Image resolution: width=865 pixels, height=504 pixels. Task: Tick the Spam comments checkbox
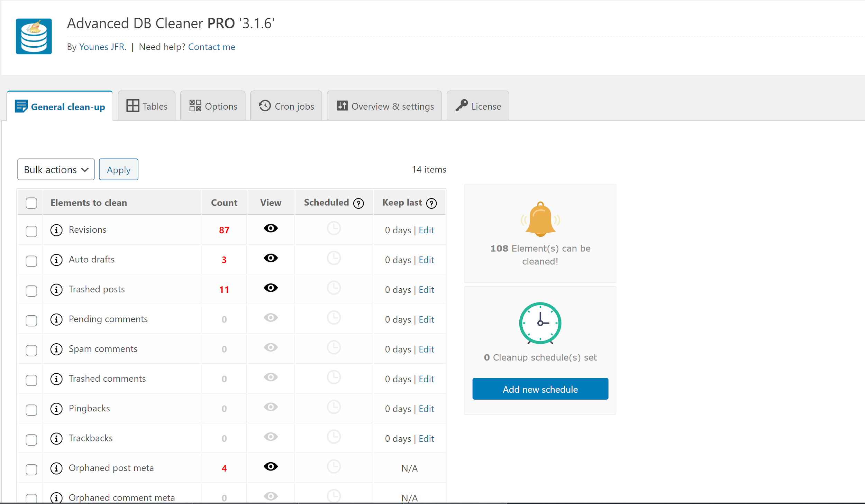(x=31, y=350)
